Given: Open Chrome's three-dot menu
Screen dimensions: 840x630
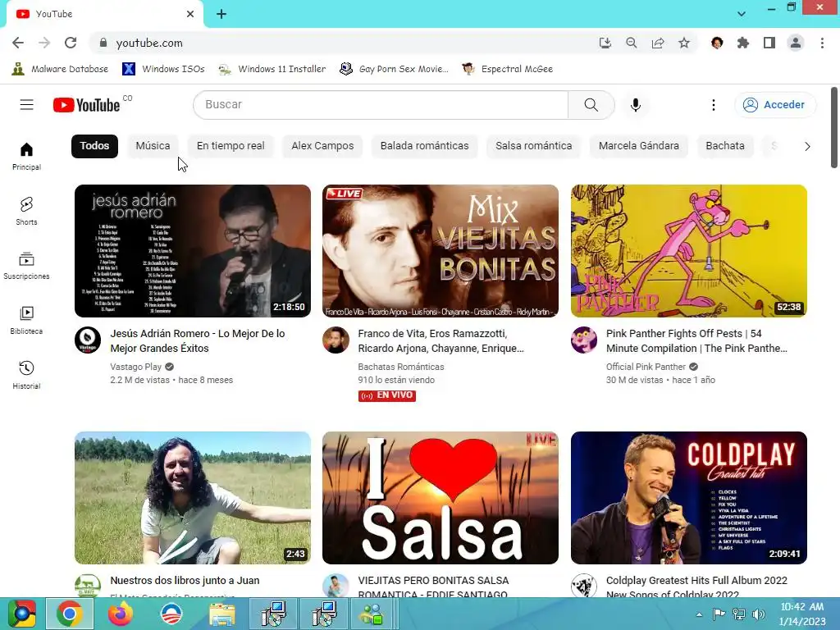Looking at the screenshot, I should tap(822, 43).
